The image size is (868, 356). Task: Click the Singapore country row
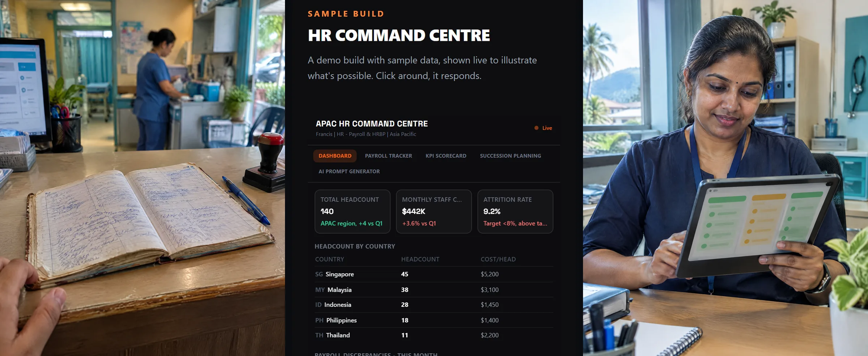(x=434, y=274)
